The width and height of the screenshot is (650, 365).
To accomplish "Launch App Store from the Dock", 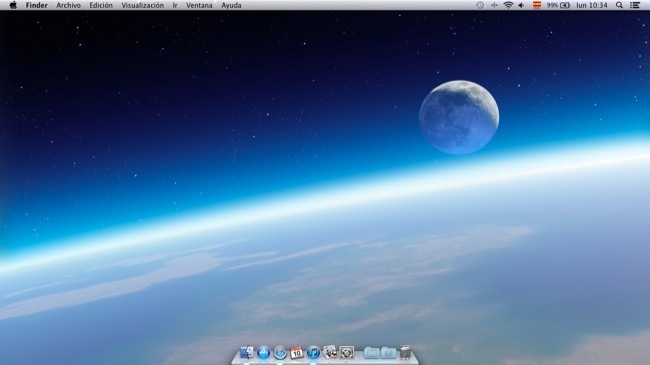I will 263,353.
